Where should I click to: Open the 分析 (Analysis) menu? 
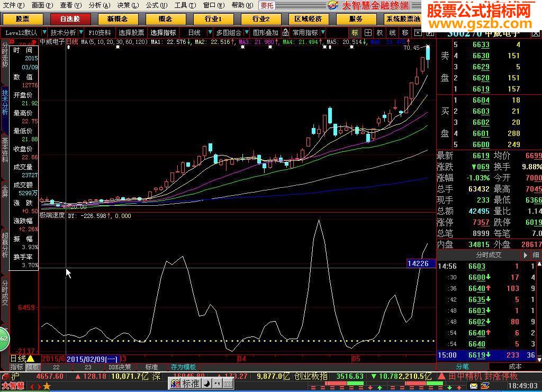[99, 5]
